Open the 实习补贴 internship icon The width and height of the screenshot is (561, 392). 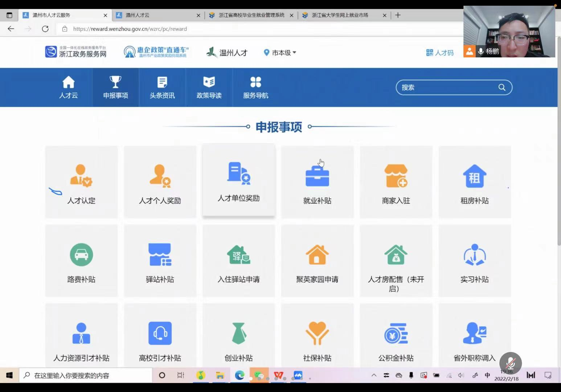coord(474,255)
